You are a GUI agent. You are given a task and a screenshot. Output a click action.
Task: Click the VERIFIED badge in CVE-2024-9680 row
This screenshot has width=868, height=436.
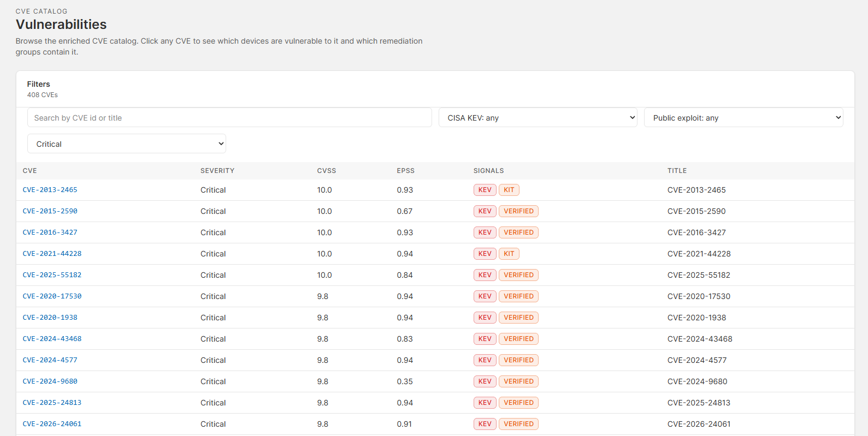point(518,381)
